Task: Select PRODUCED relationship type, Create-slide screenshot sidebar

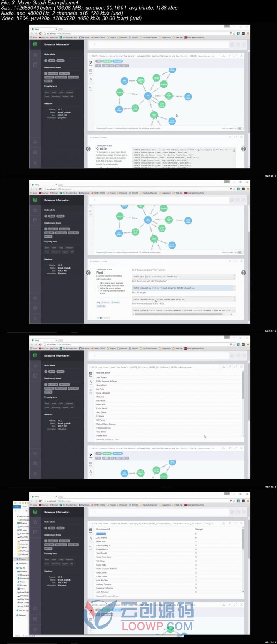Action: coord(61,77)
